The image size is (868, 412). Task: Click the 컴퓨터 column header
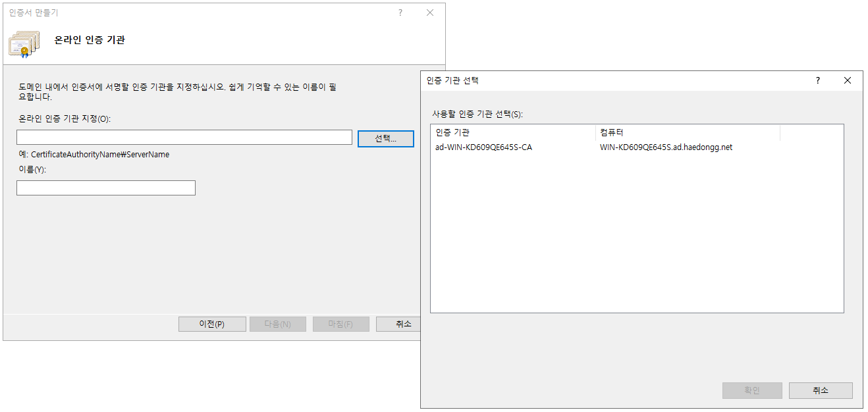pos(688,132)
